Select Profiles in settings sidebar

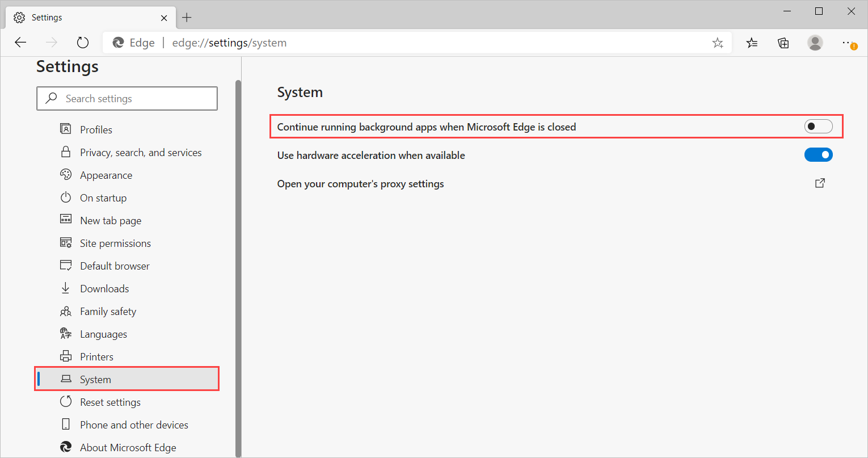coord(96,130)
